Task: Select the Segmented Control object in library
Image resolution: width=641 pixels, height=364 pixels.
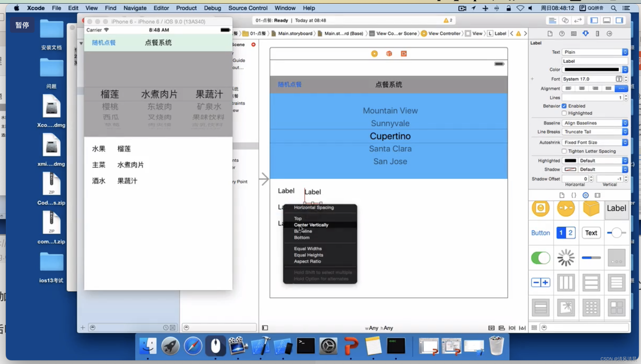Action: [x=566, y=233]
